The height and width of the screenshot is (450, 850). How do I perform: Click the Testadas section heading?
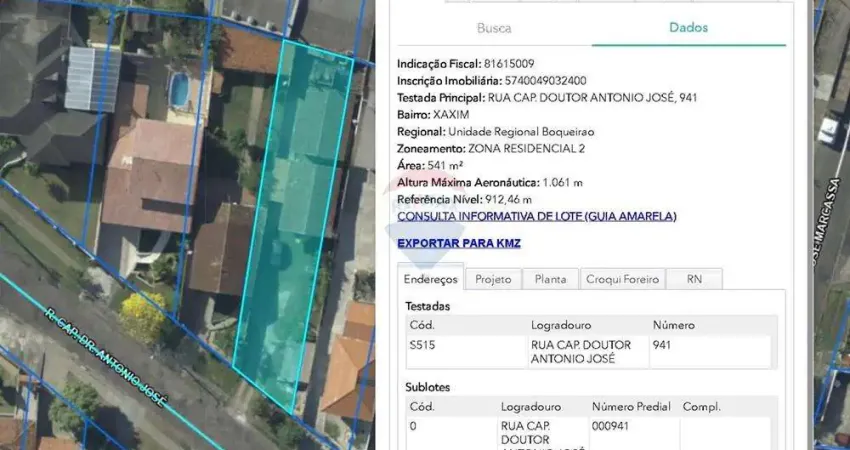tap(428, 306)
